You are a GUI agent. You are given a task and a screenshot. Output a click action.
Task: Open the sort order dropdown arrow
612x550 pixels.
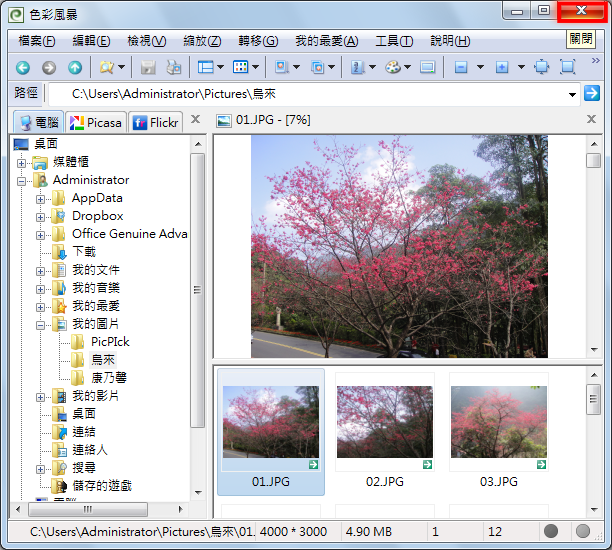point(372,67)
